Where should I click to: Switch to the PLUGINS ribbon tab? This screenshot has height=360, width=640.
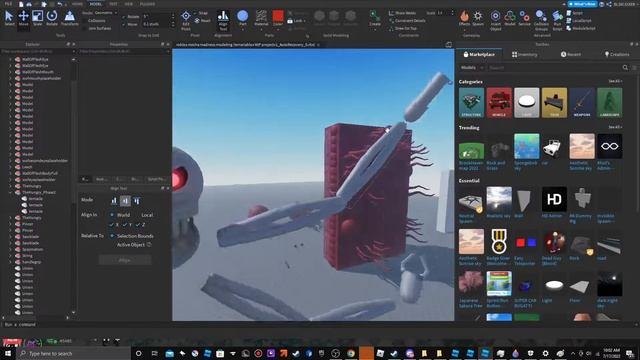click(147, 4)
